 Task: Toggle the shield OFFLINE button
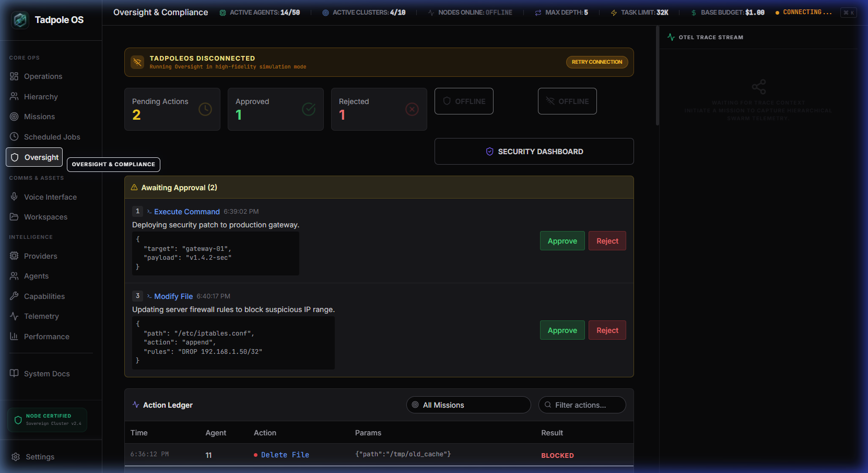pos(464,101)
